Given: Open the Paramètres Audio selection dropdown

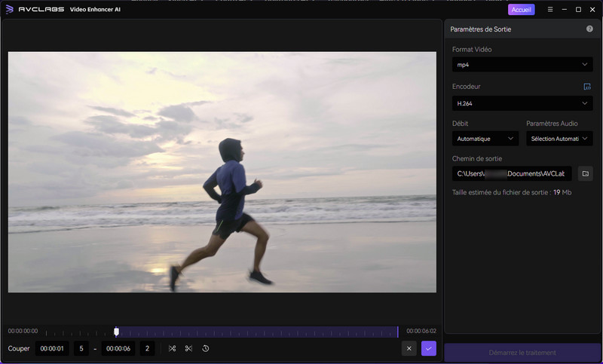Looking at the screenshot, I should coord(559,139).
